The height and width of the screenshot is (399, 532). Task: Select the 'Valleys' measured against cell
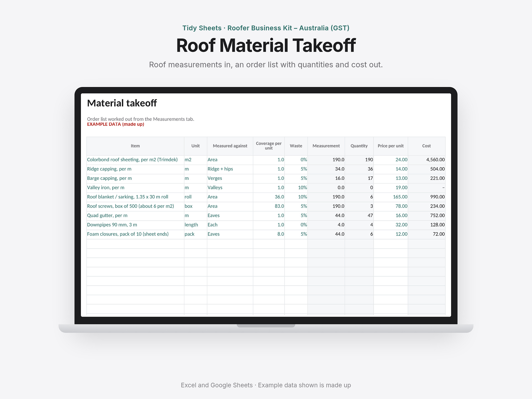[x=230, y=188]
